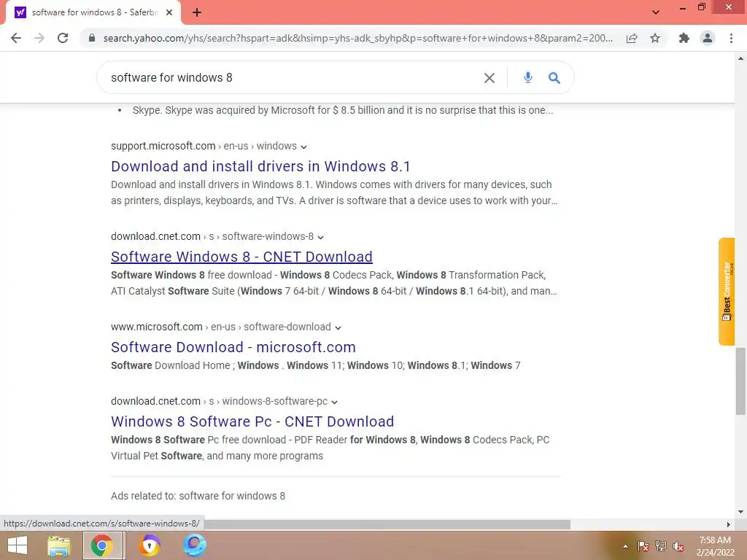This screenshot has width=747, height=560.
Task: Click the 'www.microsoft.com' breadcrumb text
Action: tap(157, 327)
